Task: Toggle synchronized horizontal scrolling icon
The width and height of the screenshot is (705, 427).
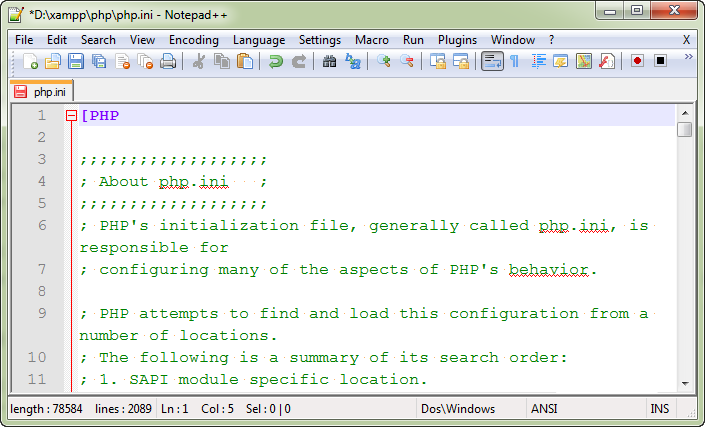Action: [x=460, y=61]
